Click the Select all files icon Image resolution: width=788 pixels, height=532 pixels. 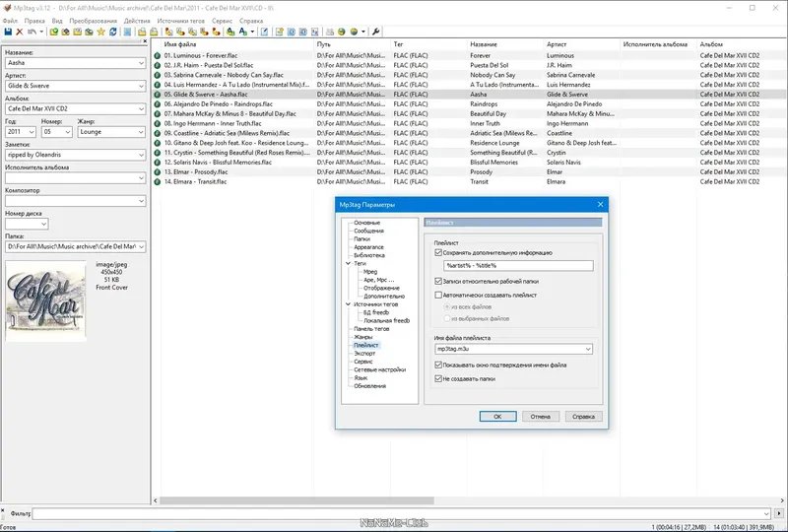(127, 32)
